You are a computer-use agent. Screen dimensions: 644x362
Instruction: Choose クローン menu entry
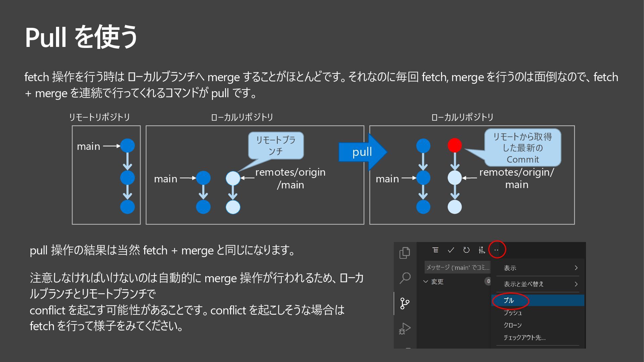click(513, 325)
